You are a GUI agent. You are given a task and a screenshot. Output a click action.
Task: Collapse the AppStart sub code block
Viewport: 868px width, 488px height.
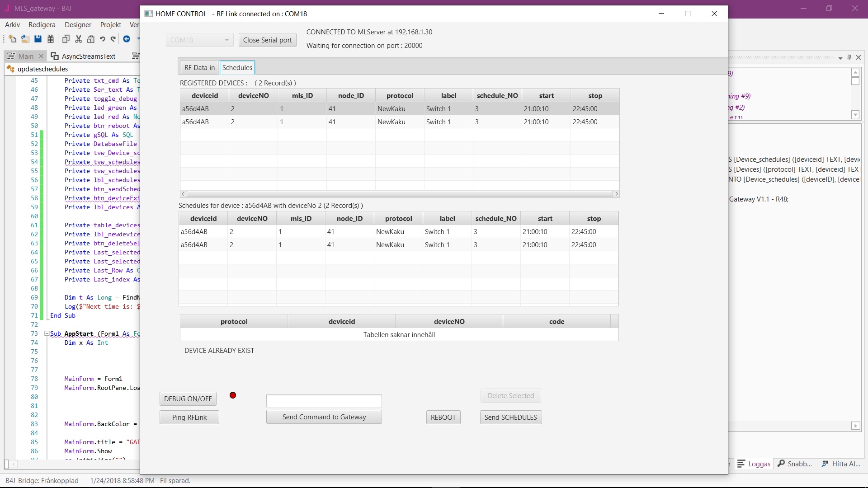pos(46,333)
